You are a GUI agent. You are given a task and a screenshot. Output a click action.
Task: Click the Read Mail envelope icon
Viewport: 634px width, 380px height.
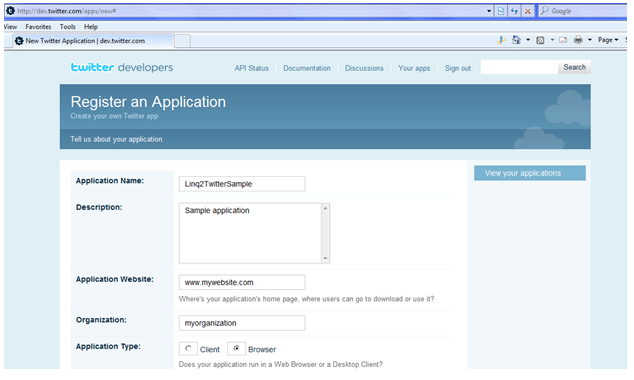(563, 40)
